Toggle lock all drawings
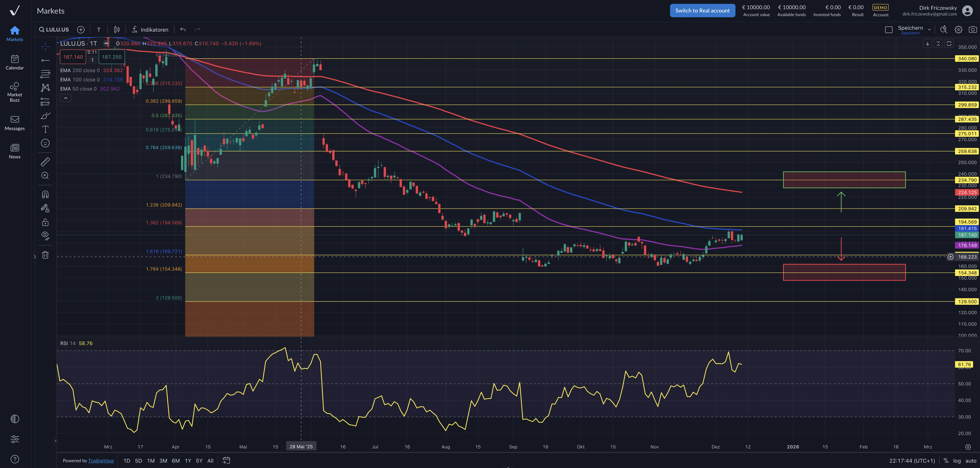The width and height of the screenshot is (980, 468). [x=45, y=222]
